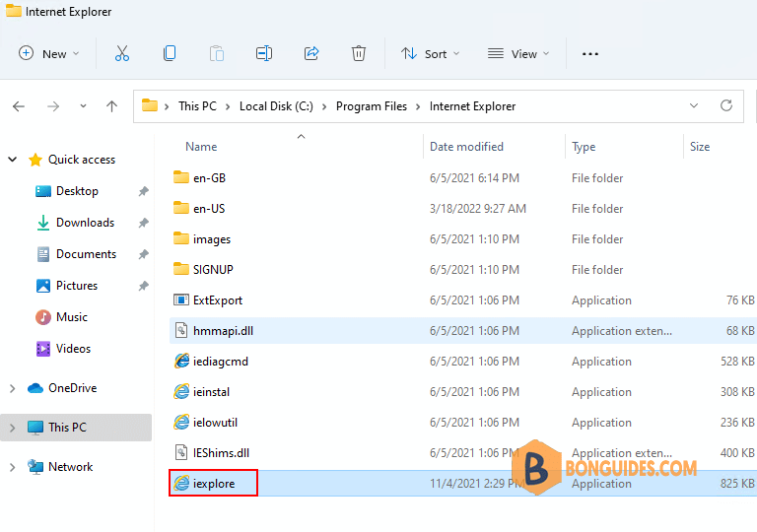Select Documents in Quick access

coord(87,254)
